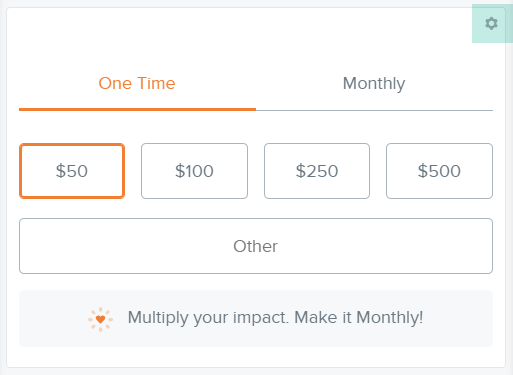
Task: Enter a custom amount via Other
Action: click(x=256, y=246)
